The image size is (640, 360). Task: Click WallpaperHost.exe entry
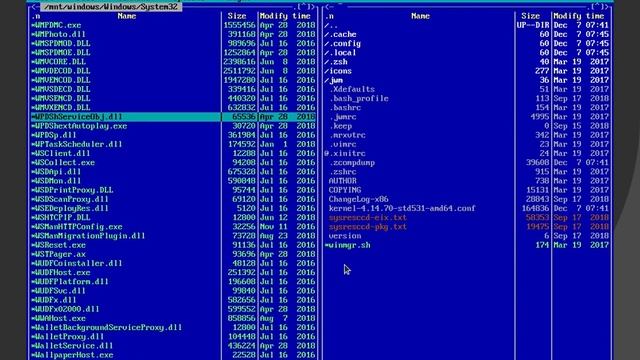pos(173,355)
